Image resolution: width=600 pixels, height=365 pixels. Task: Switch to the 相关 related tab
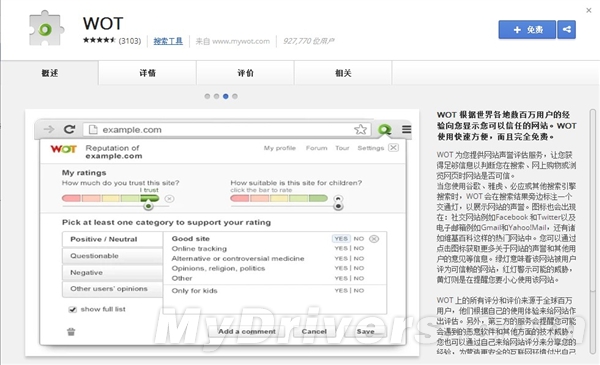343,73
